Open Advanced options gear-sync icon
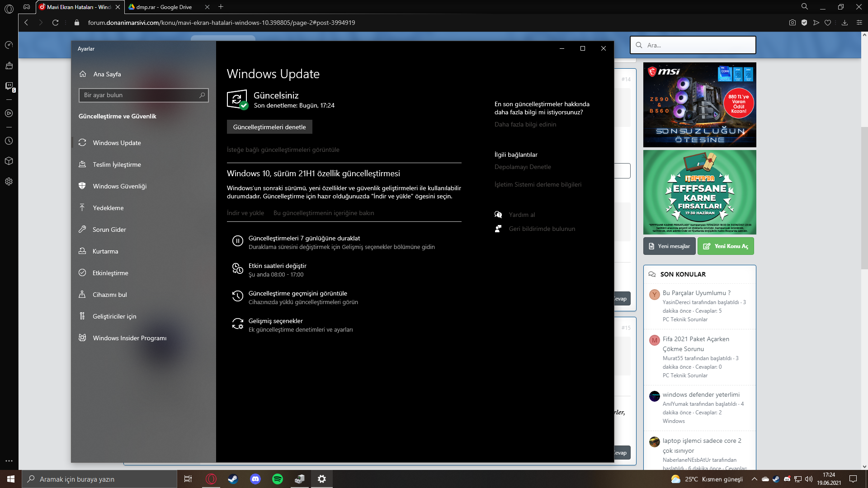868x488 pixels. tap(237, 324)
